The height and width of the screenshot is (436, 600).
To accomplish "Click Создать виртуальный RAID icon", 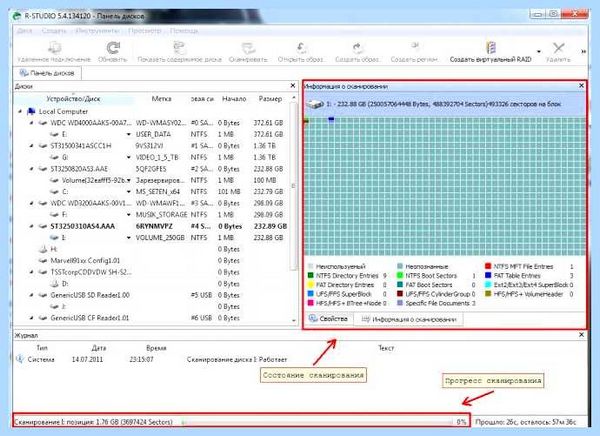I will pyautogui.click(x=491, y=48).
